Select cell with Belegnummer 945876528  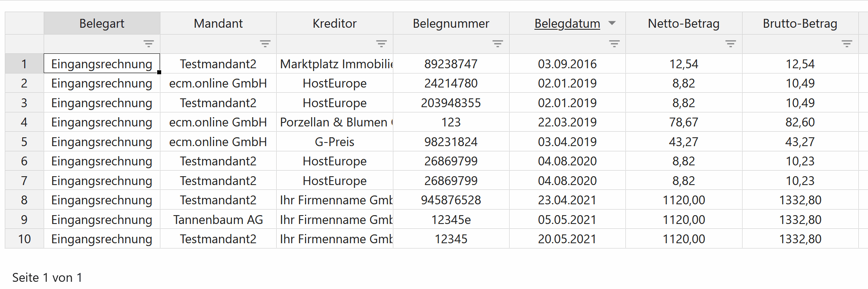click(451, 200)
